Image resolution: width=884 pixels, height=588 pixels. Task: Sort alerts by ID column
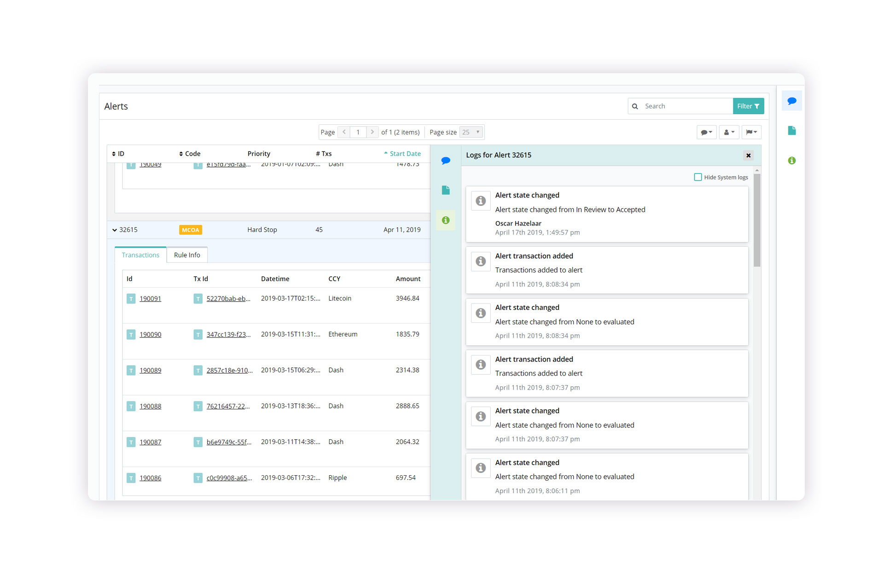118,154
